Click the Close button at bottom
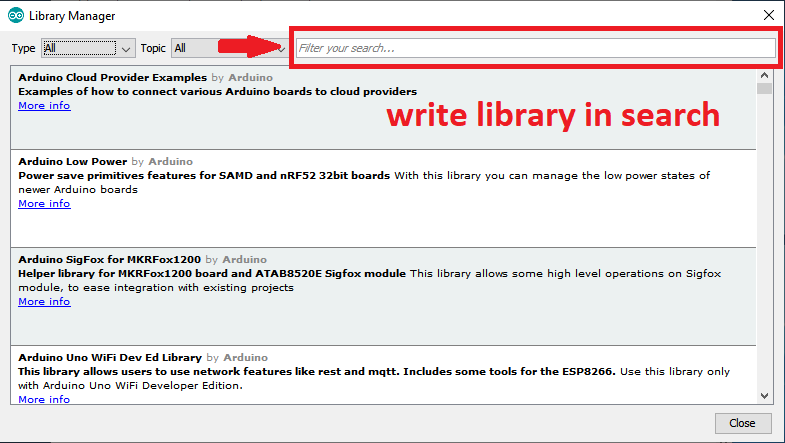This screenshot has height=443, width=785. [742, 423]
